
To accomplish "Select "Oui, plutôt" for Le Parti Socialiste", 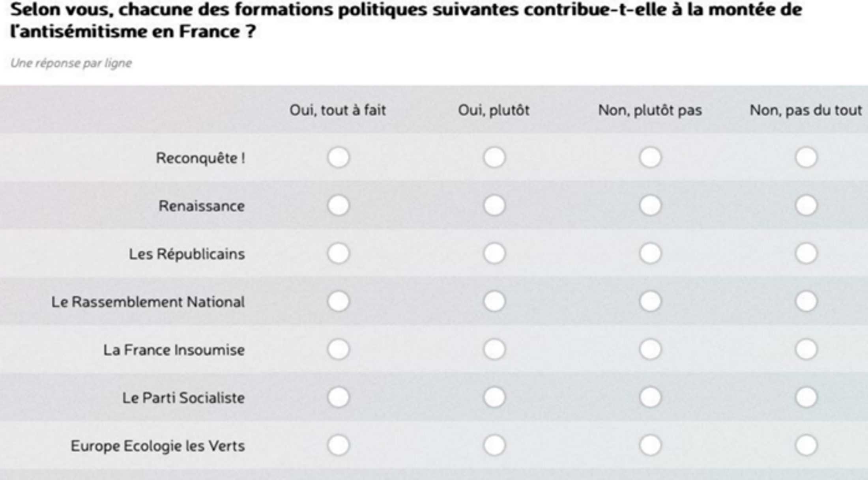I will 494,397.
